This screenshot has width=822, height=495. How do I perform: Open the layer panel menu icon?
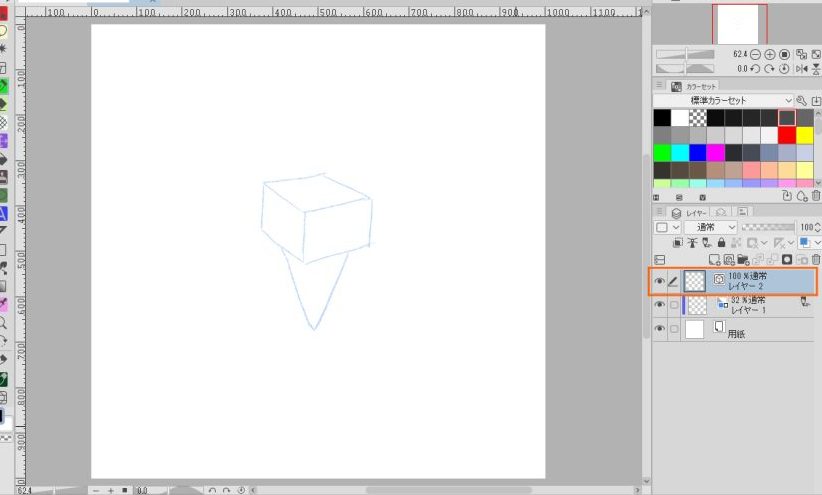click(x=659, y=212)
